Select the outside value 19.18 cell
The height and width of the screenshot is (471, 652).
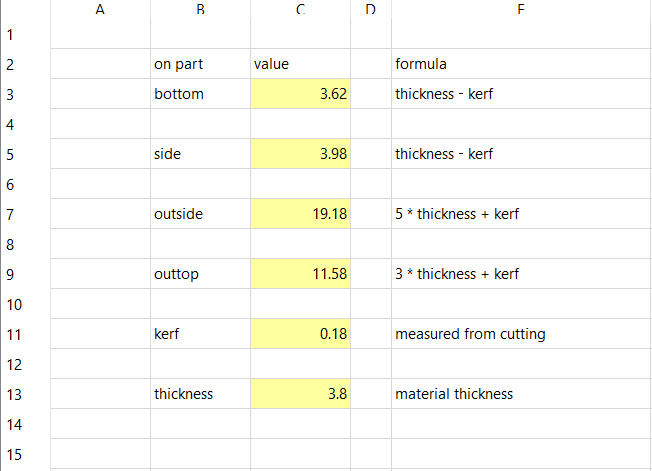click(x=300, y=214)
